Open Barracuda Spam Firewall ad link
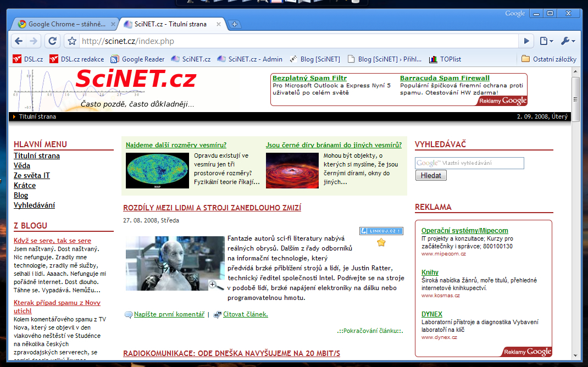The width and height of the screenshot is (588, 367). (445, 78)
